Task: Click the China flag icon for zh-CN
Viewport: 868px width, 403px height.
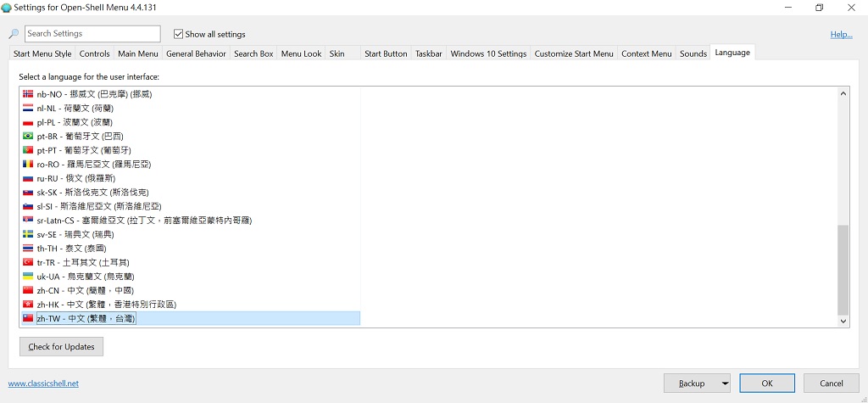Action: point(28,290)
